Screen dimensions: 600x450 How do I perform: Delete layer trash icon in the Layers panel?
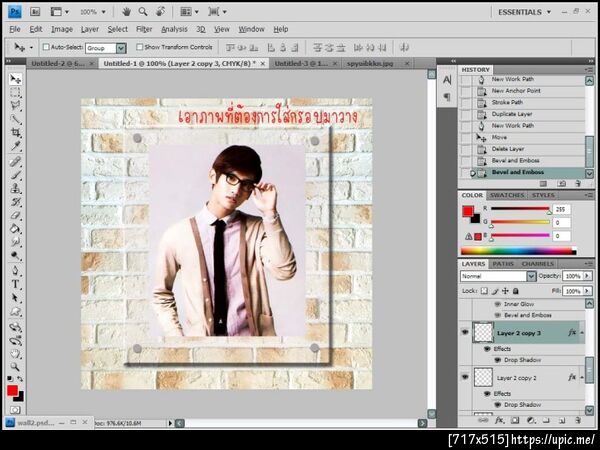(578, 420)
